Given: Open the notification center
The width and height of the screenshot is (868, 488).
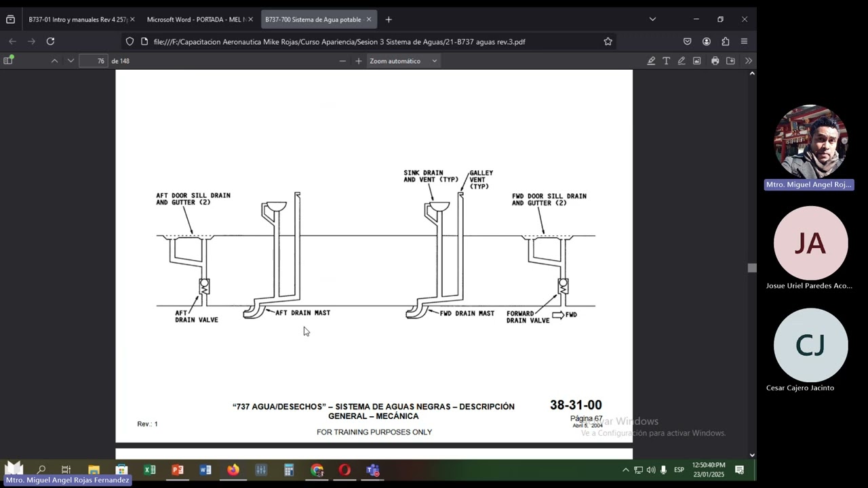Looking at the screenshot, I should [x=740, y=470].
